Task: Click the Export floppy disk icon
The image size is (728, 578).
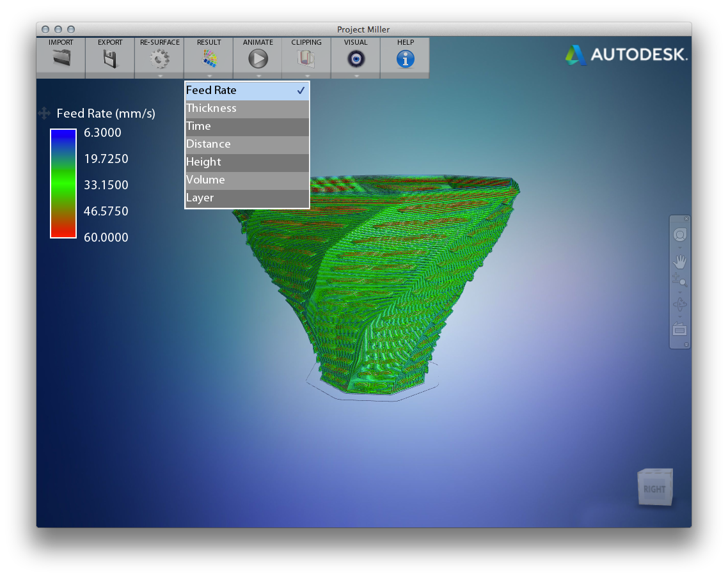Action: coord(110,59)
